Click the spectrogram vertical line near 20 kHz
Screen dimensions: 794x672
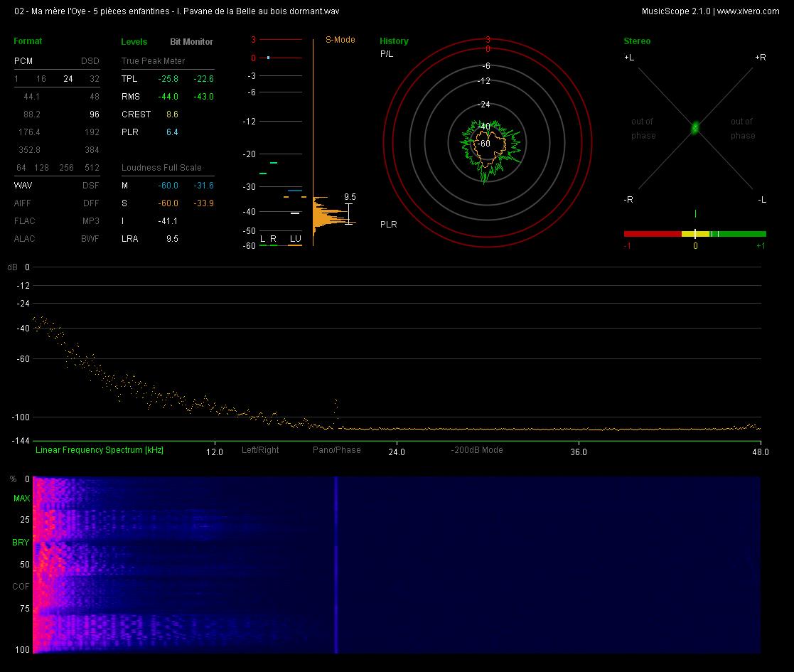point(336,565)
